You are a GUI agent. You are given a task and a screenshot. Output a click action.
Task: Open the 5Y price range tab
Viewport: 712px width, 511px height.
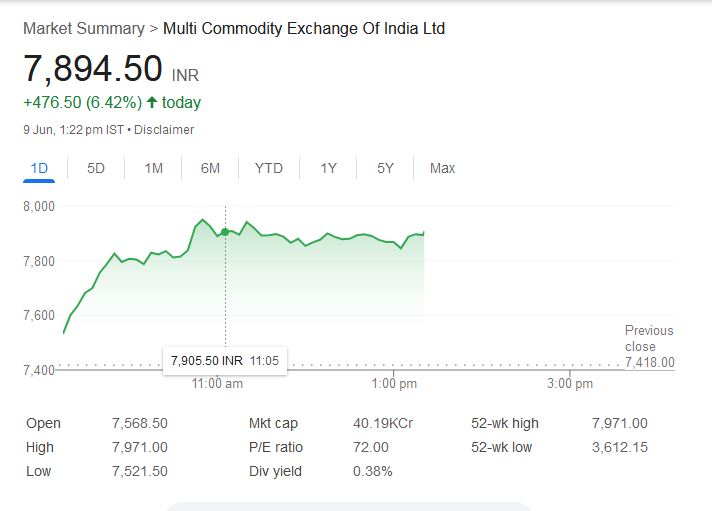(x=385, y=168)
